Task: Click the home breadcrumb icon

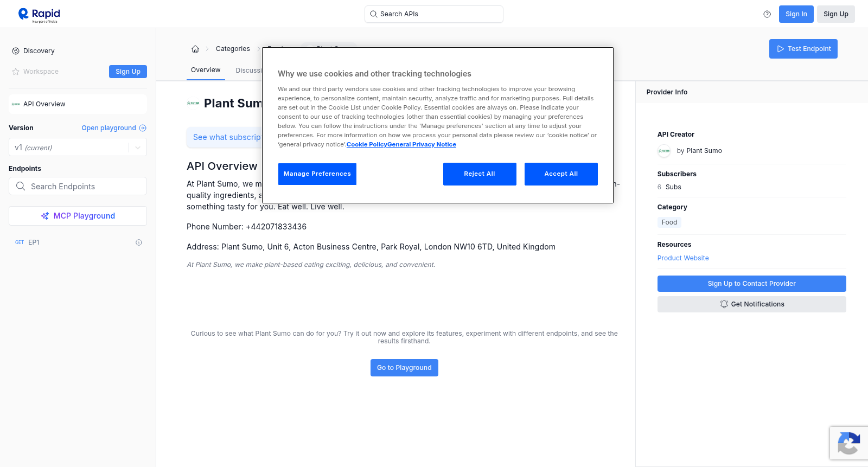Action: (x=195, y=49)
